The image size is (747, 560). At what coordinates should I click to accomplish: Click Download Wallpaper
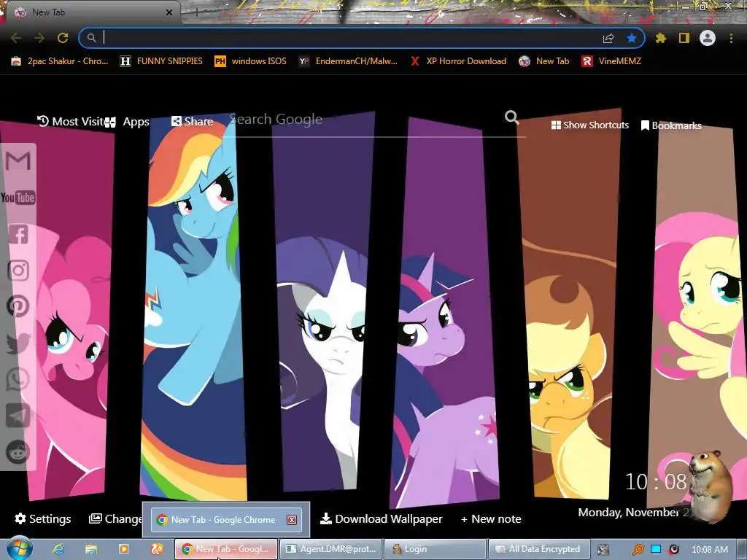[x=381, y=518]
